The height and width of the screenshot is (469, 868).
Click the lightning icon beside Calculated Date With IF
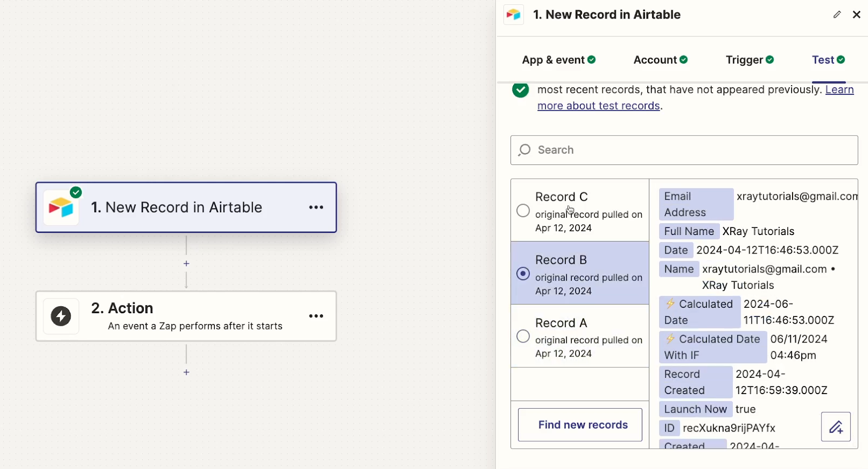pyautogui.click(x=671, y=339)
